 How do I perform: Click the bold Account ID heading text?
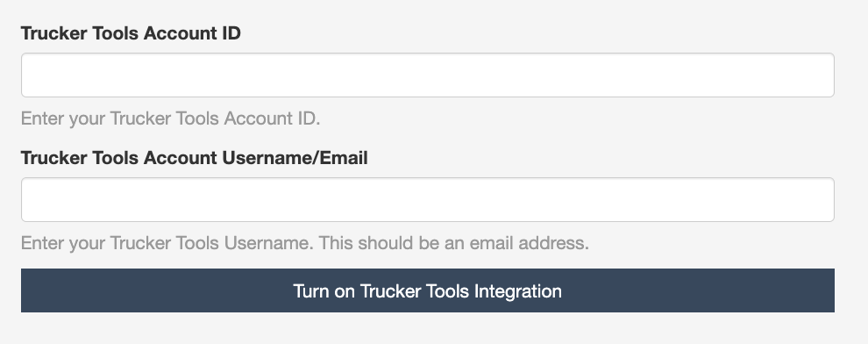tap(131, 33)
